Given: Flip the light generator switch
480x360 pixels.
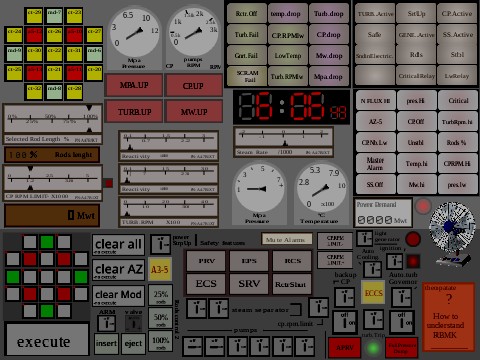Looking at the screenshot, I should click(365, 238).
